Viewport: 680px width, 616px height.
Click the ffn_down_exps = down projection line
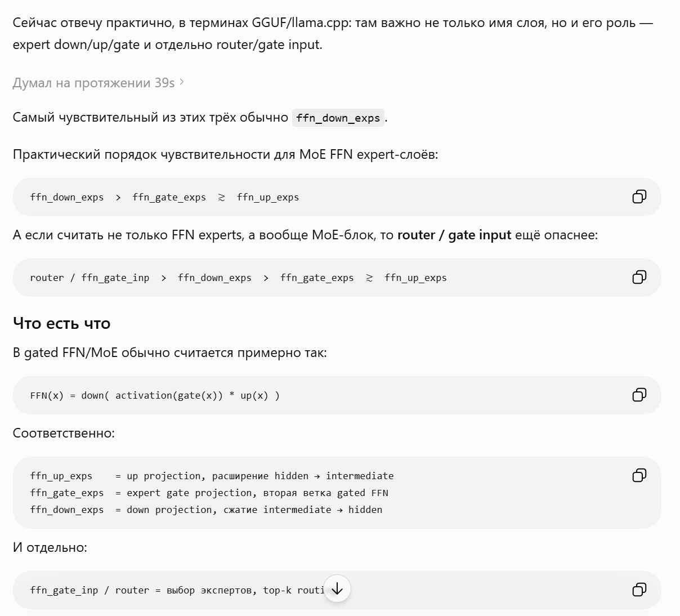tap(206, 510)
